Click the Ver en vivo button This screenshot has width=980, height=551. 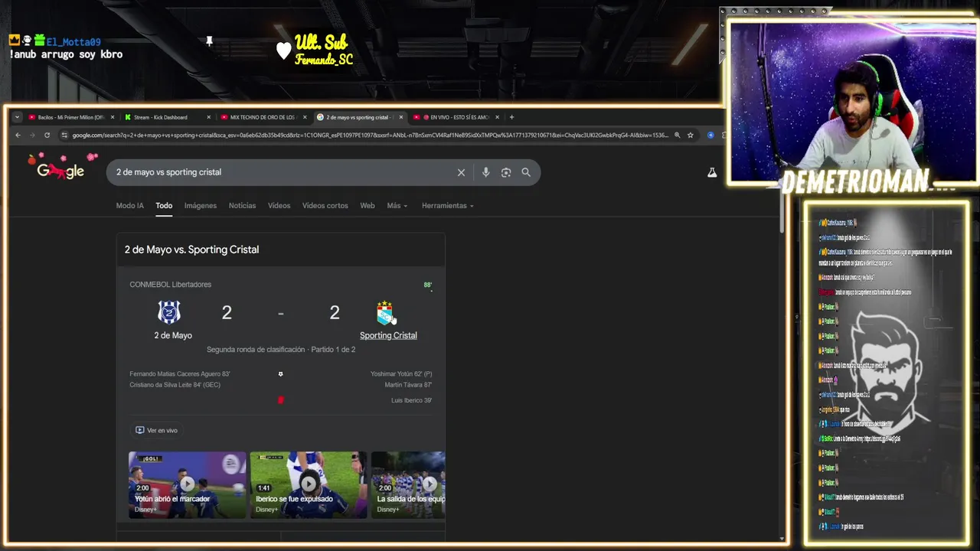pyautogui.click(x=156, y=430)
